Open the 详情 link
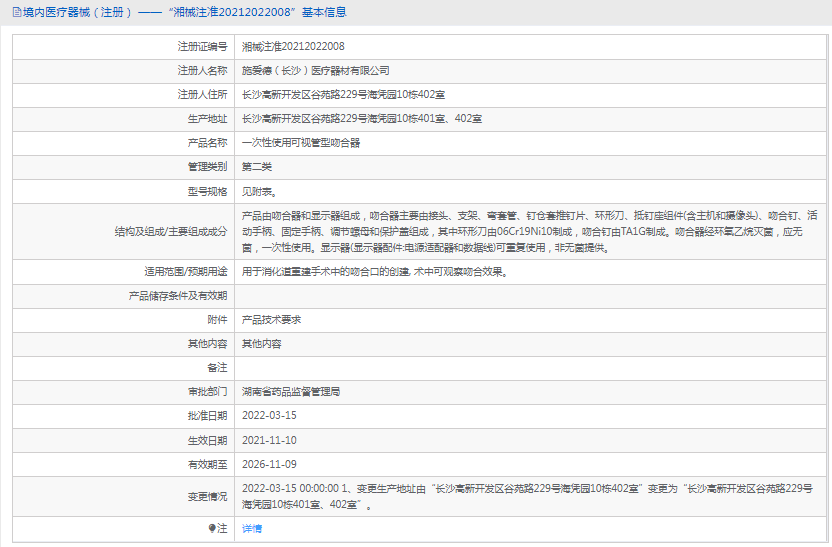This screenshot has width=832, height=547. point(252,528)
